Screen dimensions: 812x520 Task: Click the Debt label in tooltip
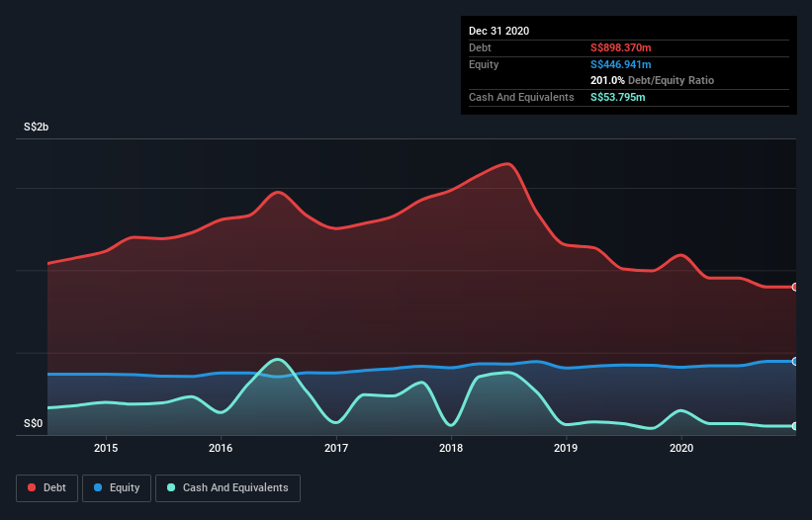(x=480, y=47)
